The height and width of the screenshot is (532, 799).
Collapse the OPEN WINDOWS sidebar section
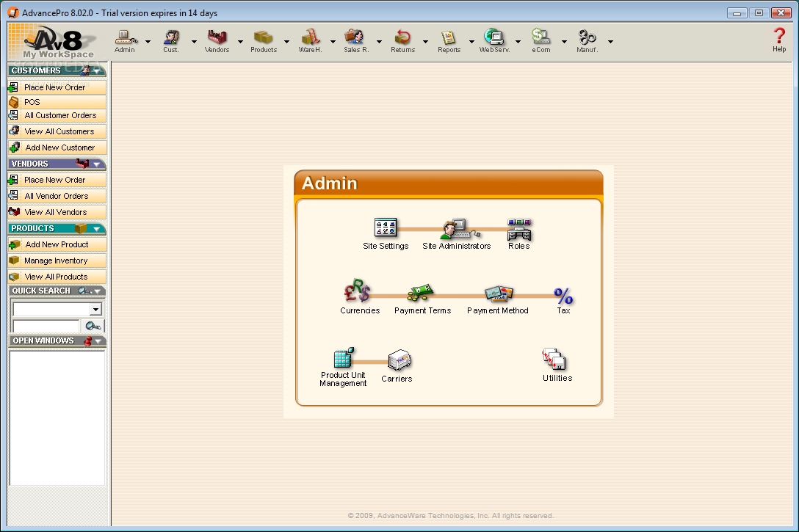[98, 341]
